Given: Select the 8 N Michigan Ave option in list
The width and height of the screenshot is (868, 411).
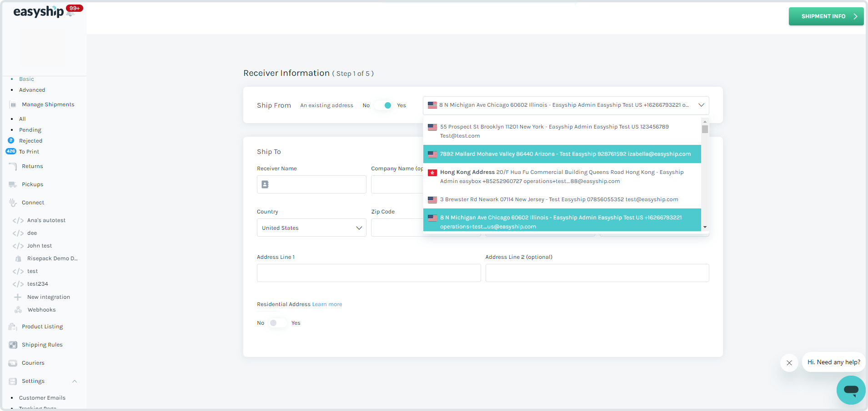Looking at the screenshot, I should click(x=562, y=220).
